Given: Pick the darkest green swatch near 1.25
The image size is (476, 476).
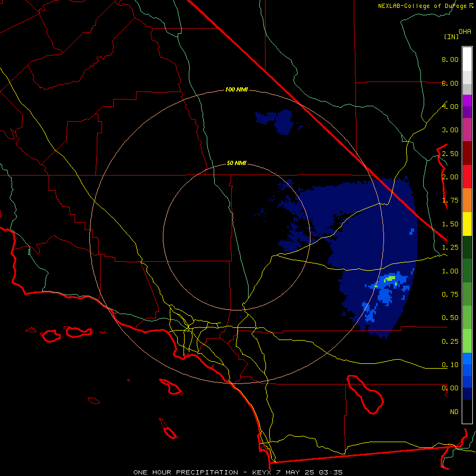Looking at the screenshot, I should tap(467, 247).
